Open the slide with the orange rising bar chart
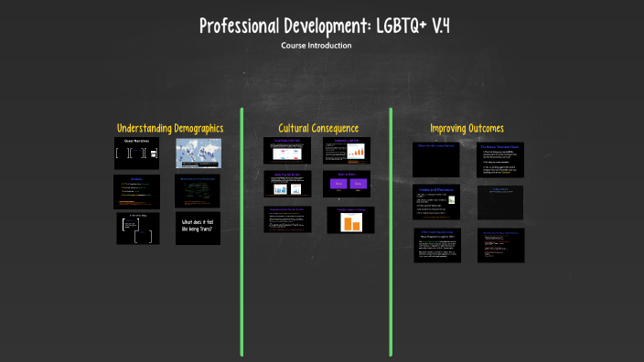 click(347, 151)
